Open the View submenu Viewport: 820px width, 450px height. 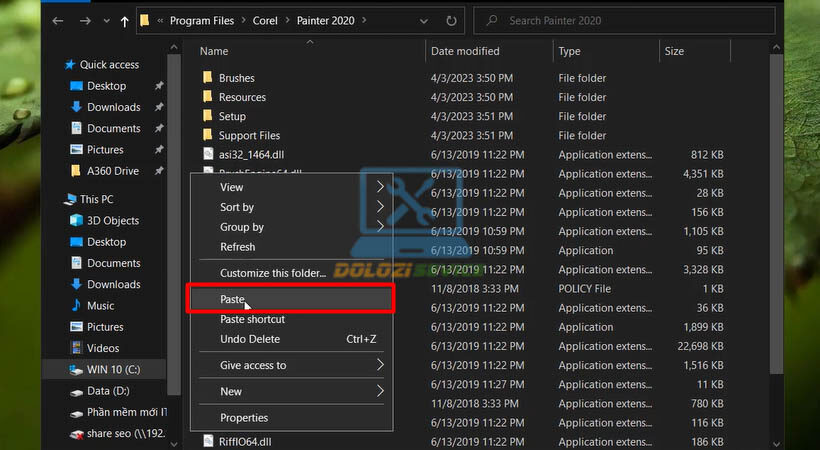291,187
